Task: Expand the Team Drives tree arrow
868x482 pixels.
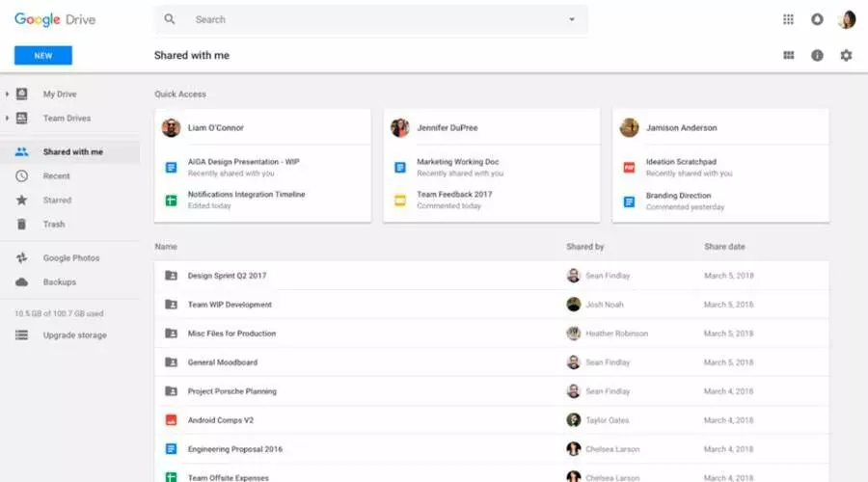Action: tap(7, 118)
